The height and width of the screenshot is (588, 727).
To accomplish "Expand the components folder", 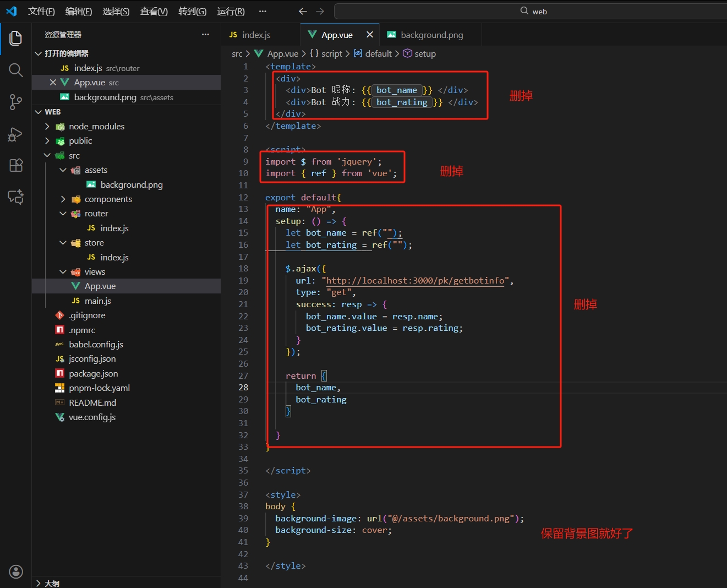I will pos(108,199).
